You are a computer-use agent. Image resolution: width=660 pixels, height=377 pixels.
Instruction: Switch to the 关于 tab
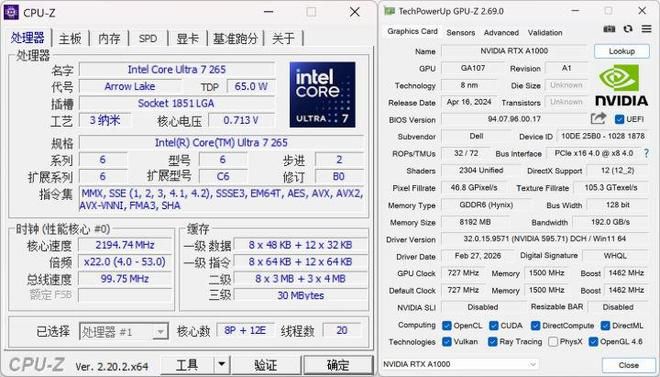[283, 38]
